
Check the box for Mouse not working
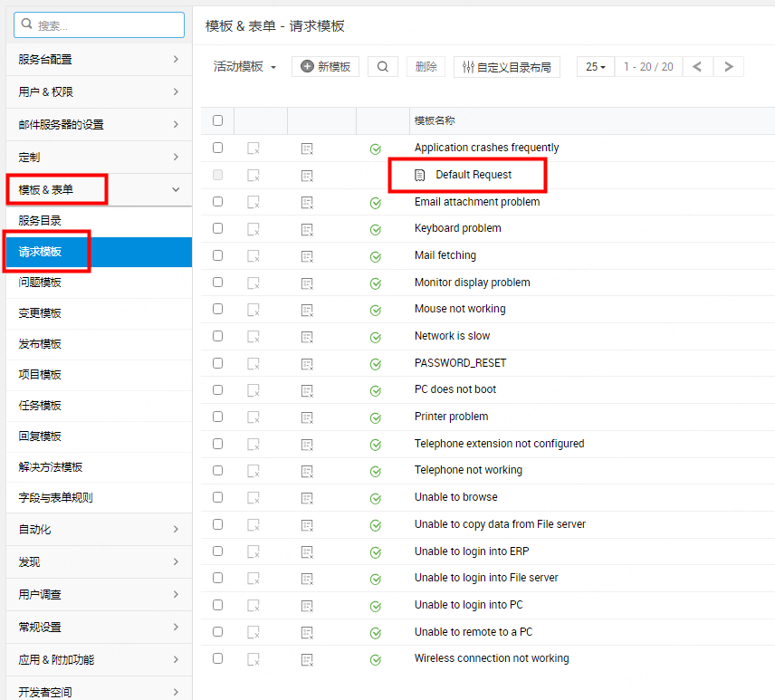click(217, 309)
